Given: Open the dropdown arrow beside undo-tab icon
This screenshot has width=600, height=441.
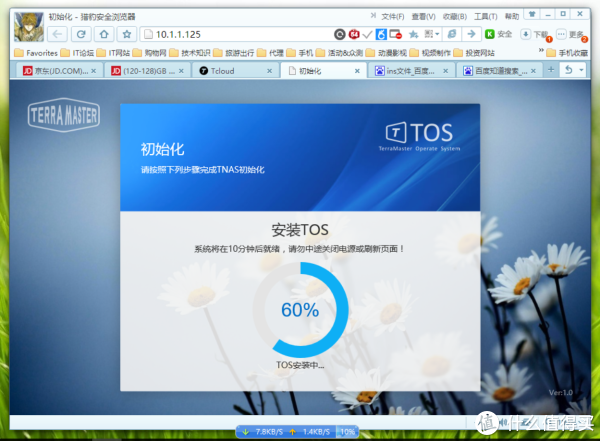Looking at the screenshot, I should click(x=581, y=70).
